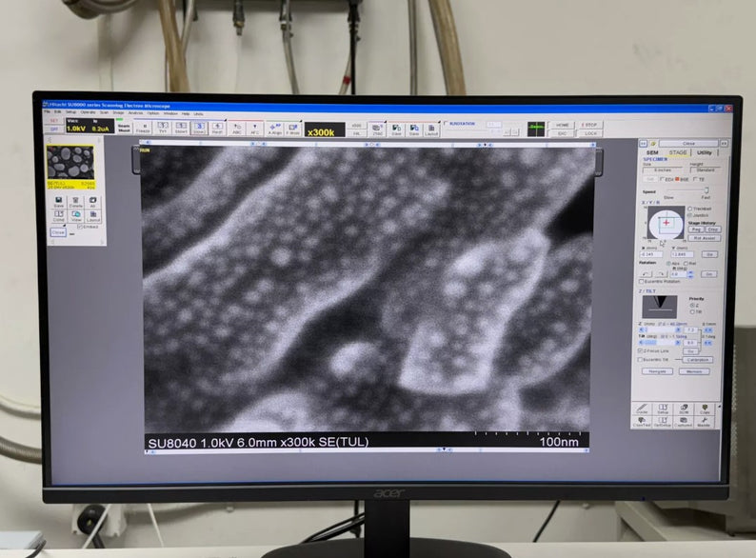The image size is (756, 558).
Task: Open the Scan menu
Action: coord(104,112)
